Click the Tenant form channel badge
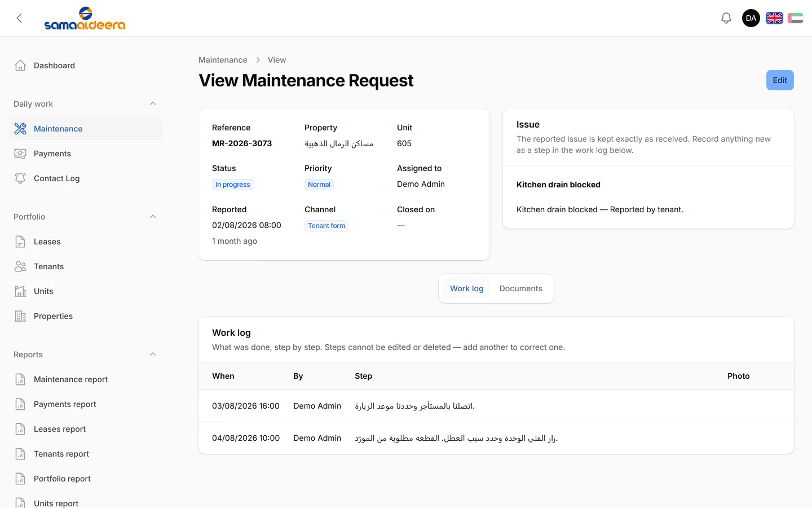812x508 pixels. coord(326,226)
